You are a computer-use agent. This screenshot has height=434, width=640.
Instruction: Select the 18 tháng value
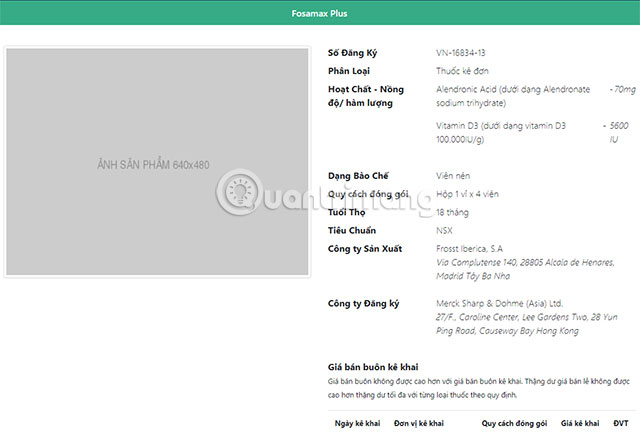(452, 212)
